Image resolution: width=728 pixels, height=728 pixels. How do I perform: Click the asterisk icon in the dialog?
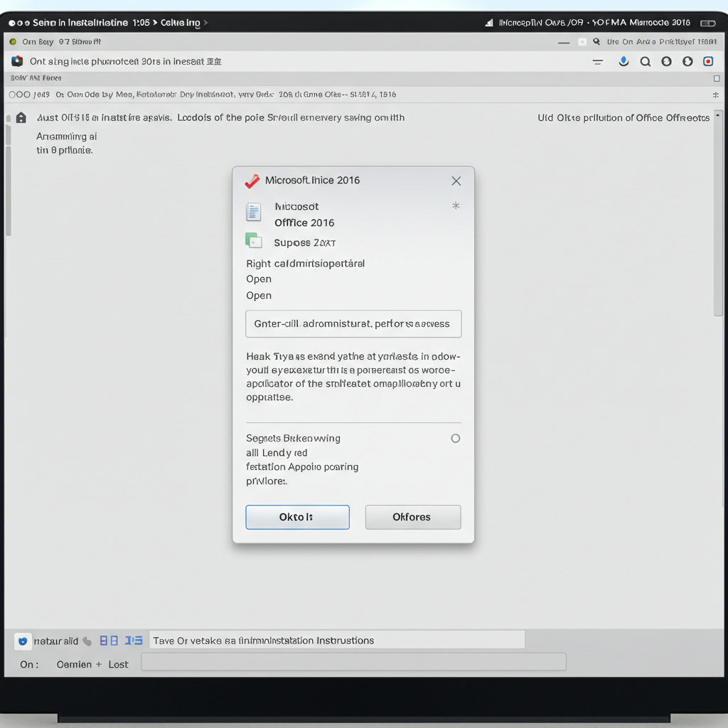[x=456, y=205]
